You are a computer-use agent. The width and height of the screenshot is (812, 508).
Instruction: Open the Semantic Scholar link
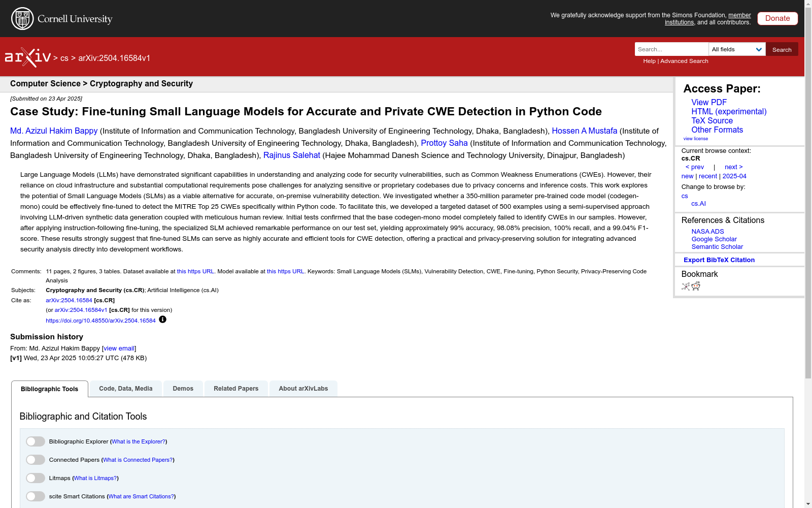pyautogui.click(x=717, y=247)
